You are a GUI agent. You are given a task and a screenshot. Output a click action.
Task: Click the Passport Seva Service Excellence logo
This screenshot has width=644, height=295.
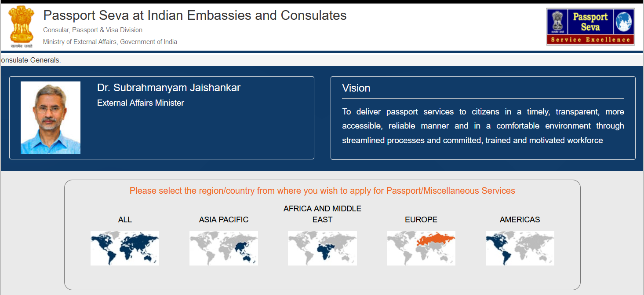(590, 27)
